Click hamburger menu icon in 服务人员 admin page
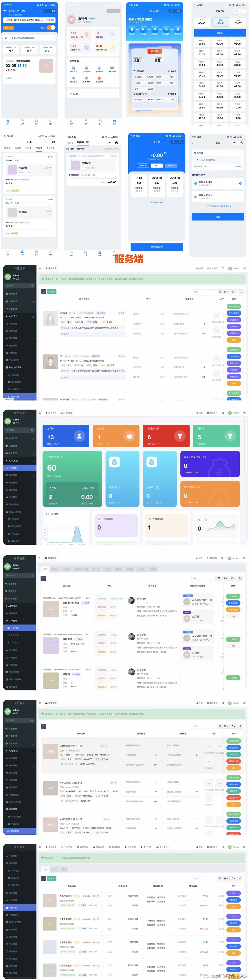 (40, 268)
